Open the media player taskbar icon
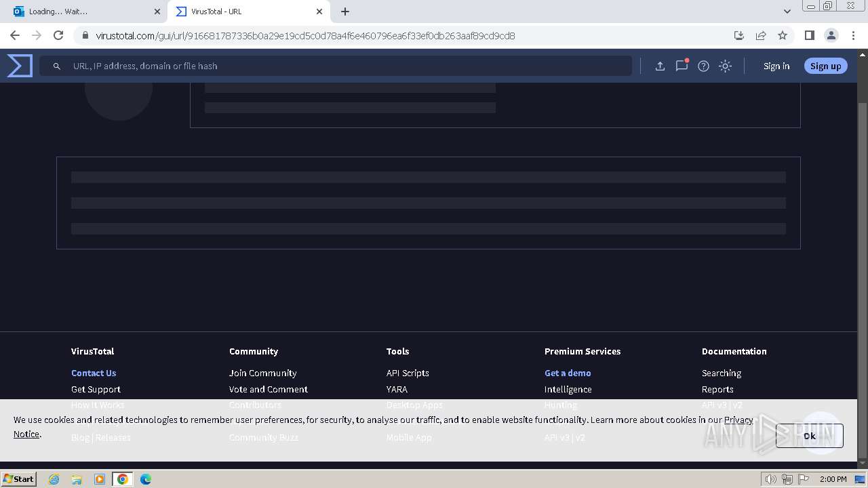The width and height of the screenshot is (868, 488). (100, 479)
